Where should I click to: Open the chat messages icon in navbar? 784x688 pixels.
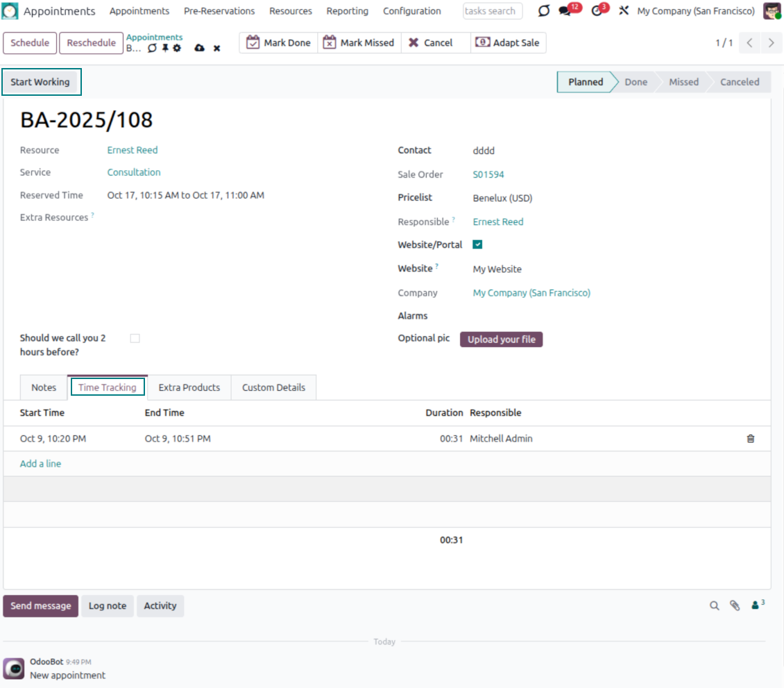point(565,11)
